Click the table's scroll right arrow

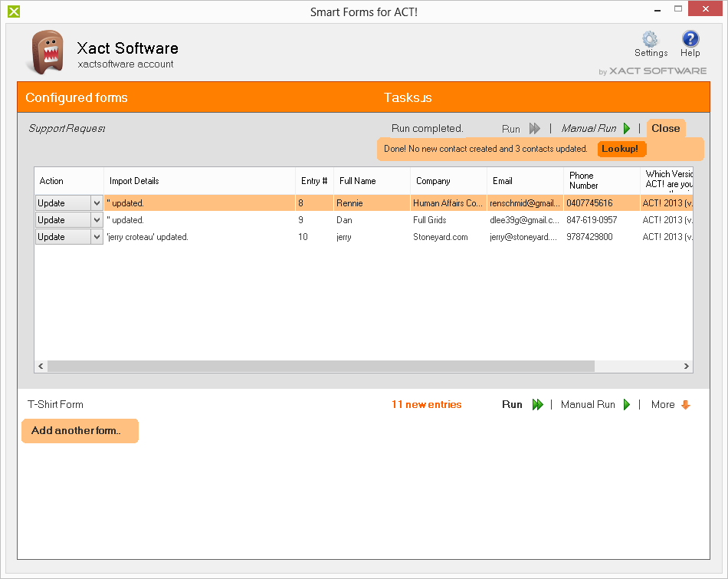pyautogui.click(x=686, y=366)
